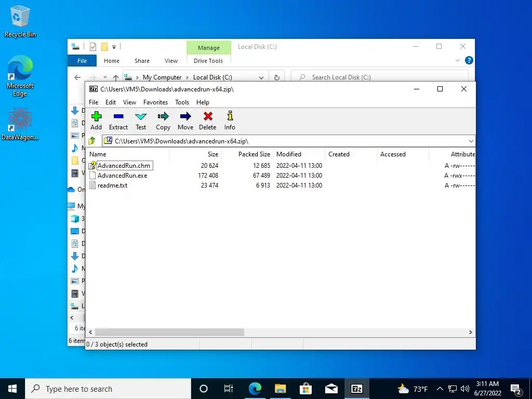Click the Extract toolbar icon
Image resolution: width=532 pixels, height=399 pixels.
pos(118,116)
